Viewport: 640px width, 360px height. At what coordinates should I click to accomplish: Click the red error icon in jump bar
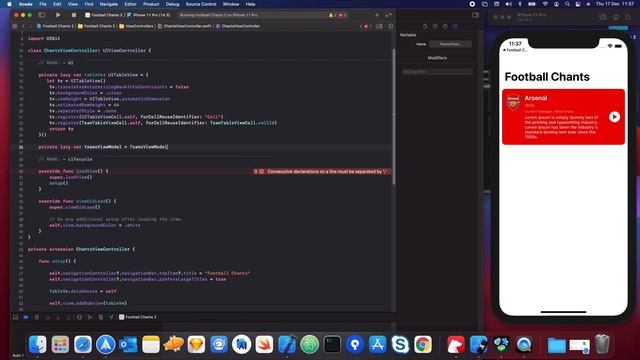tap(366, 26)
